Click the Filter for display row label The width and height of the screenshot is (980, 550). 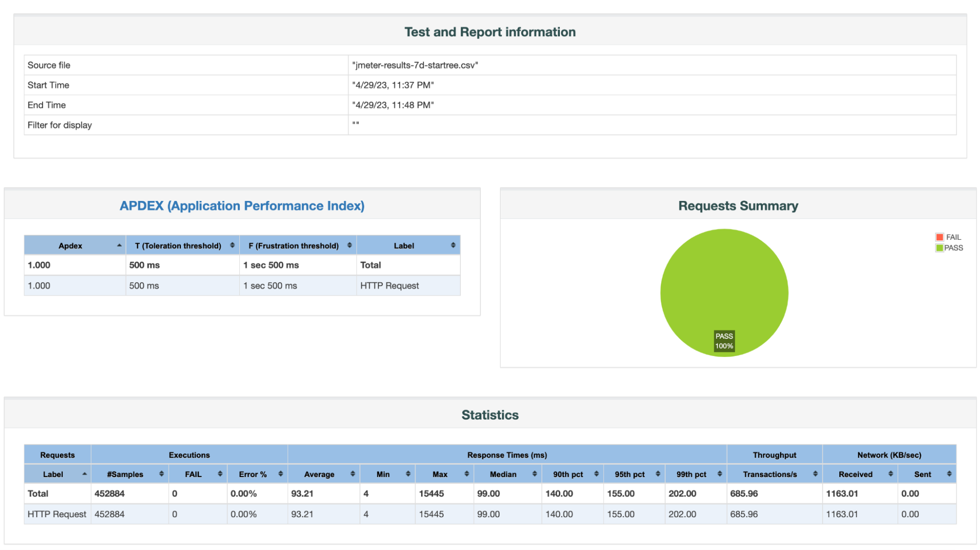tap(60, 125)
